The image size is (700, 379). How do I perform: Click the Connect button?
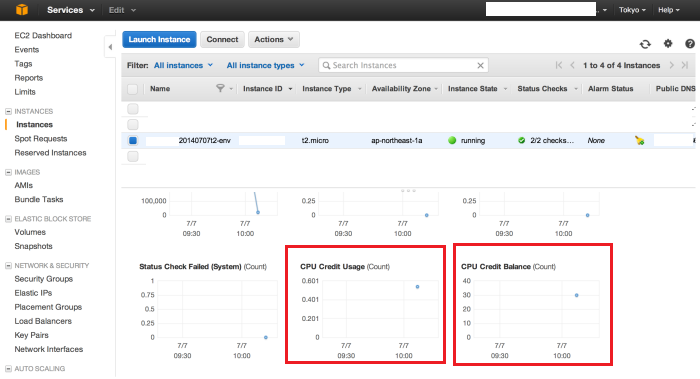[222, 39]
